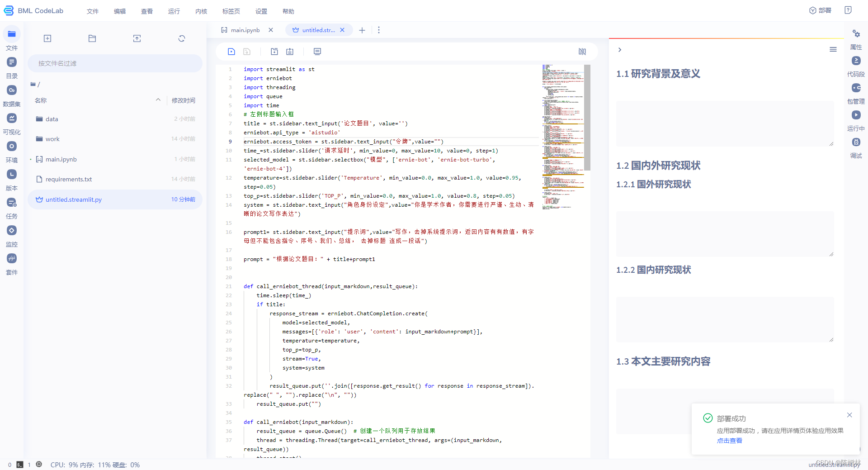Click the BML CodeLab logo
Viewport: 868px width, 470px height.
[34, 11]
